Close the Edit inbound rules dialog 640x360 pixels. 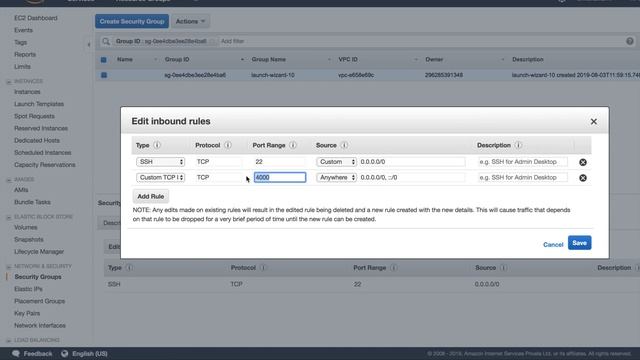click(593, 122)
